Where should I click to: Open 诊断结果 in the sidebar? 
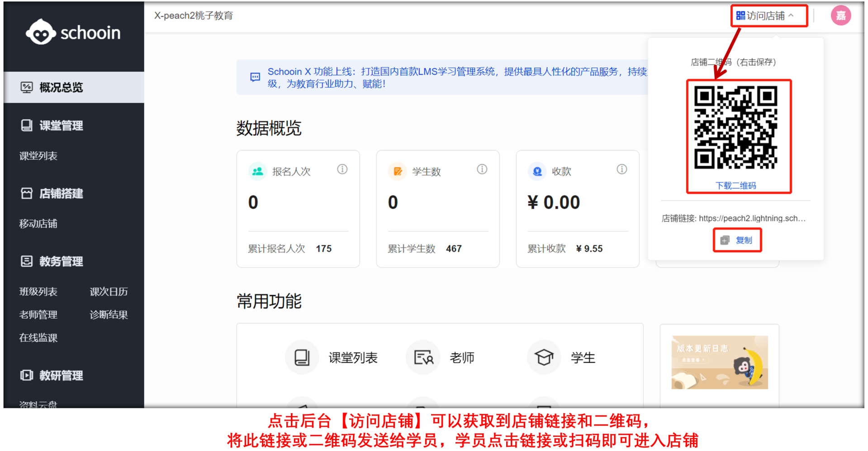click(x=109, y=315)
